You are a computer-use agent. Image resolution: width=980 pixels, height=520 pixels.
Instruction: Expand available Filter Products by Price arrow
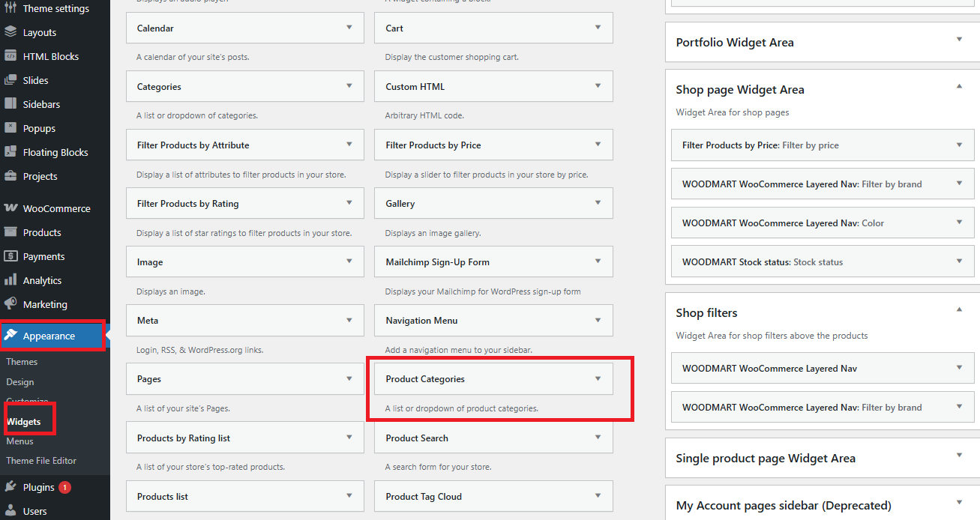(598, 145)
